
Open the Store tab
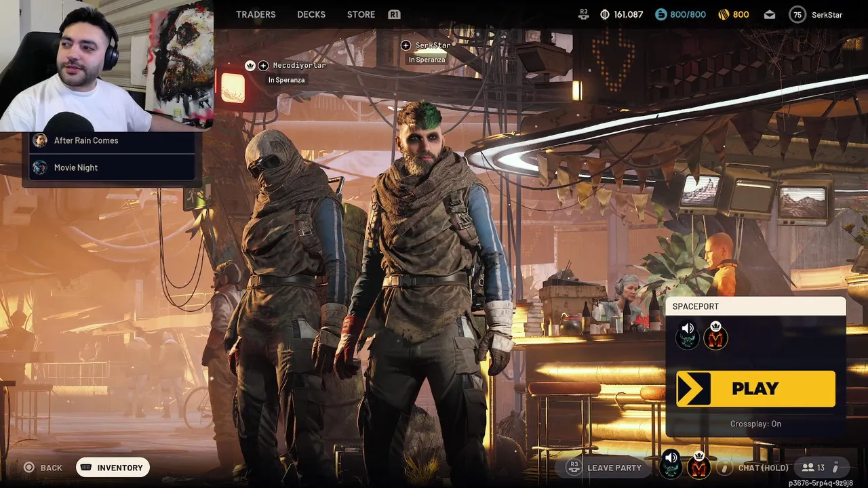(x=361, y=14)
